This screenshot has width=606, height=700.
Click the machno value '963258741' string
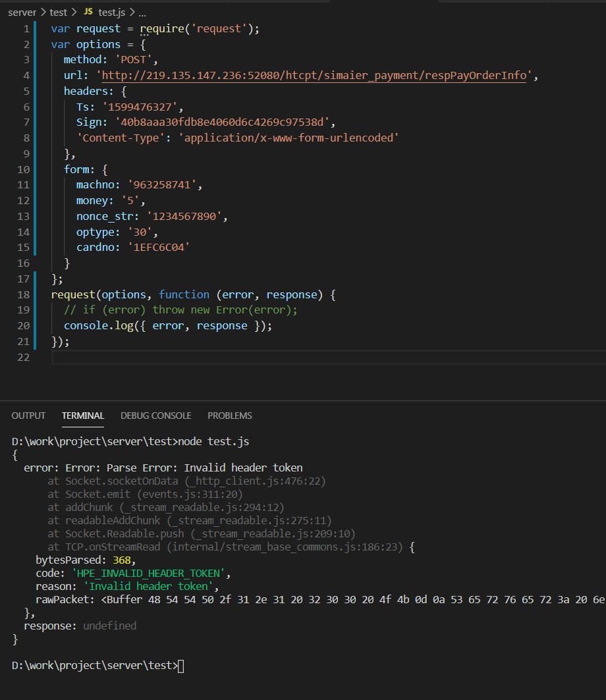[160, 184]
